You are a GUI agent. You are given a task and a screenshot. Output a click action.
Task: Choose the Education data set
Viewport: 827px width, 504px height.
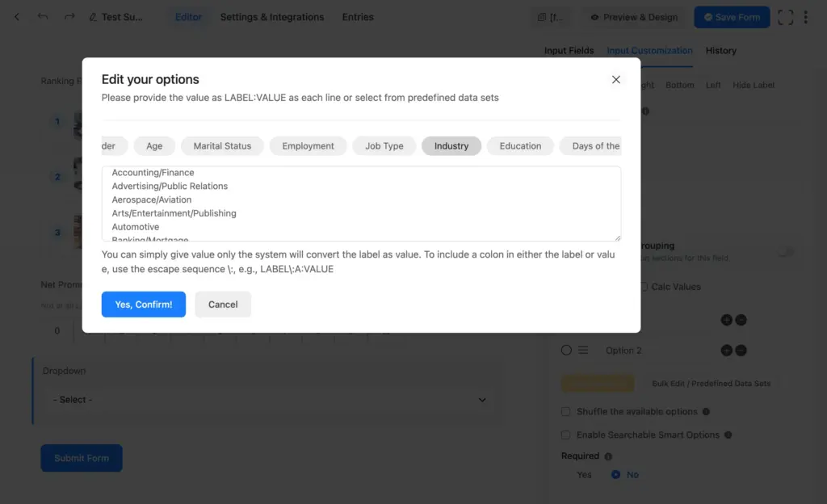tap(520, 146)
